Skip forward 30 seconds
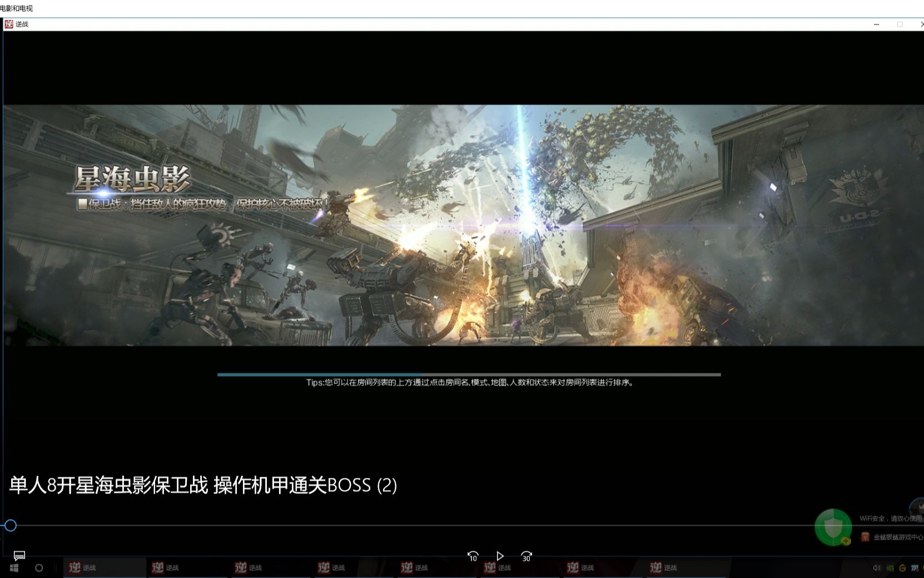This screenshot has height=578, width=924. [x=526, y=556]
